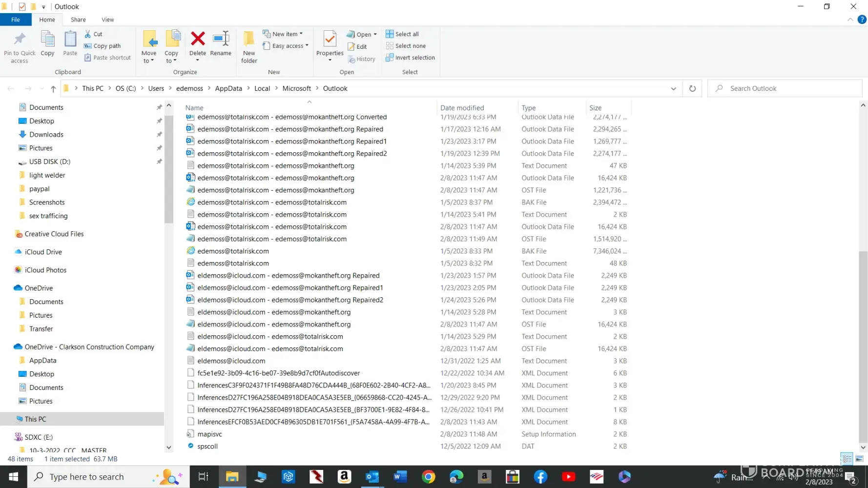Click the Rename icon in Organize group
The height and width of the screenshot is (488, 868).
tap(221, 44)
